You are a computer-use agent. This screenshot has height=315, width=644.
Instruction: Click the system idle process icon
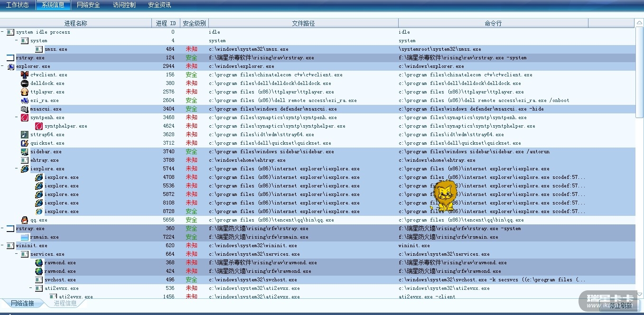point(10,32)
